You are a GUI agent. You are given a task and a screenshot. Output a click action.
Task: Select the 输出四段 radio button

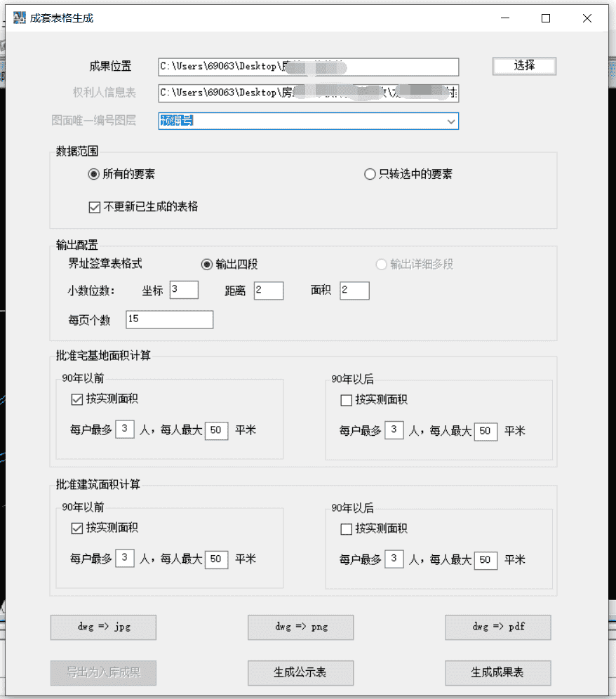(206, 265)
